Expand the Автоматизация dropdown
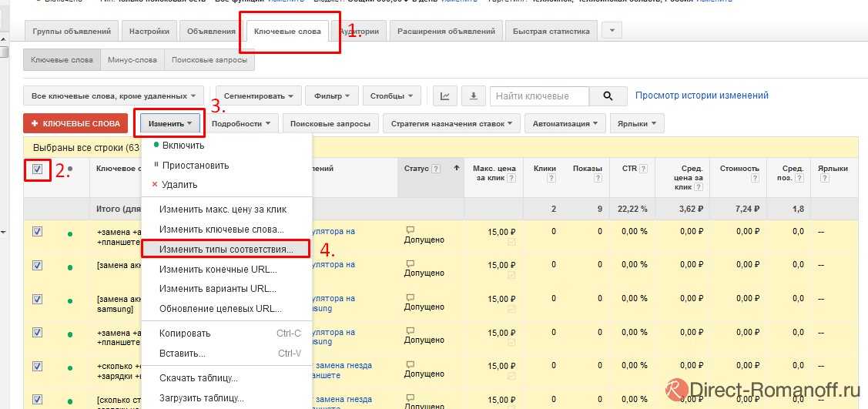The image size is (868, 409). (565, 123)
